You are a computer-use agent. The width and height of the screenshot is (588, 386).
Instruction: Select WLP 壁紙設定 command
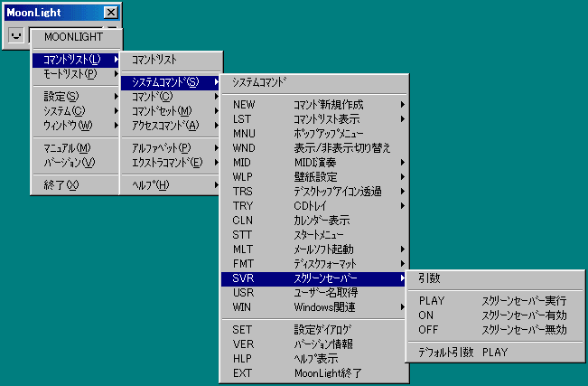(314, 177)
